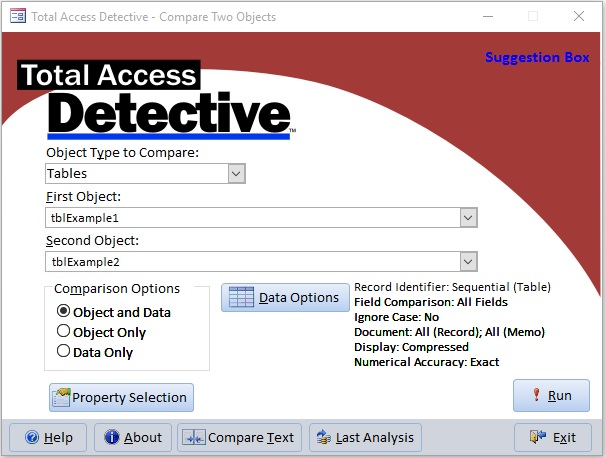Viewport: 606px width, 458px height.
Task: Click 'Display: Compressed' text
Action: 411,347
